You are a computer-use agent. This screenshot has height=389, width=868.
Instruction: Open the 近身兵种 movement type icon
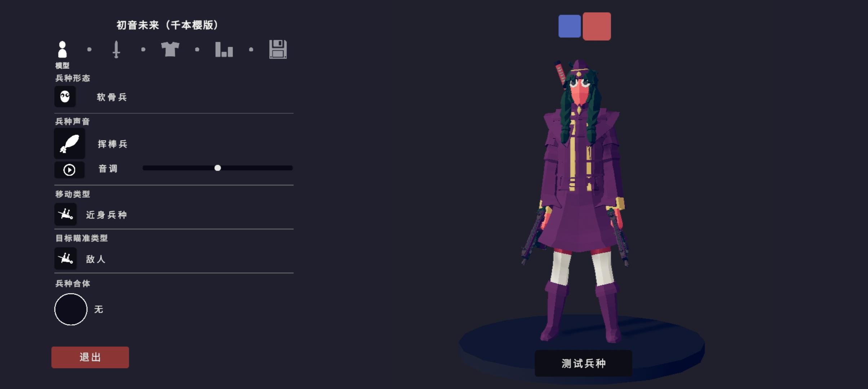[66, 214]
